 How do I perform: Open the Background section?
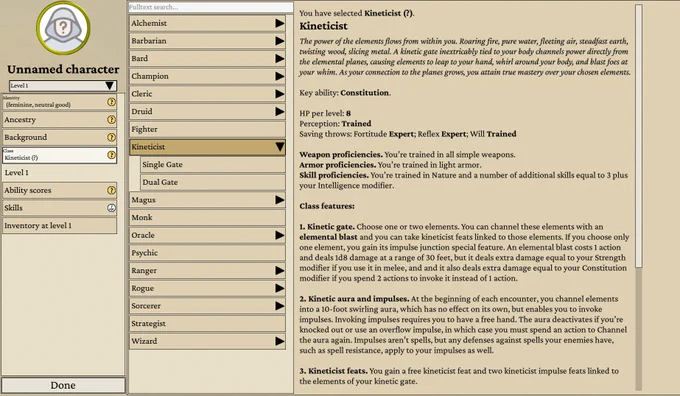click(59, 137)
